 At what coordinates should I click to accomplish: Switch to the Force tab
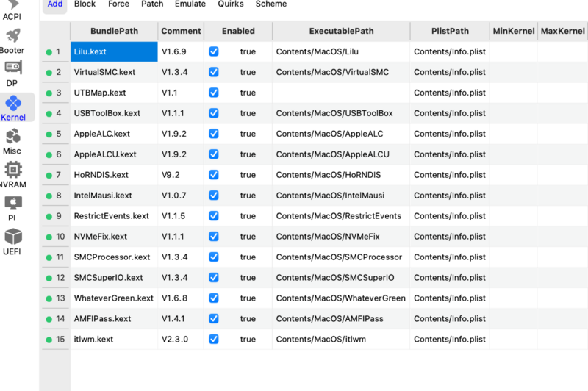pos(118,4)
